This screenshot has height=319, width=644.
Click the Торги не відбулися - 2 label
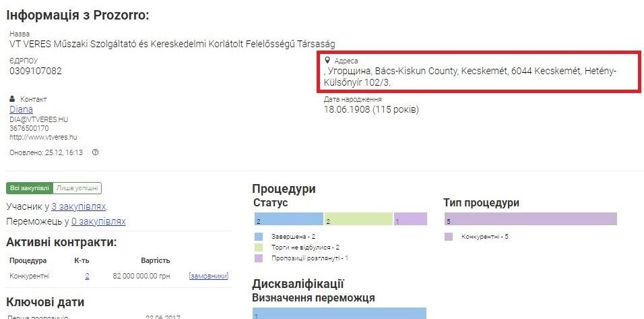[305, 248]
